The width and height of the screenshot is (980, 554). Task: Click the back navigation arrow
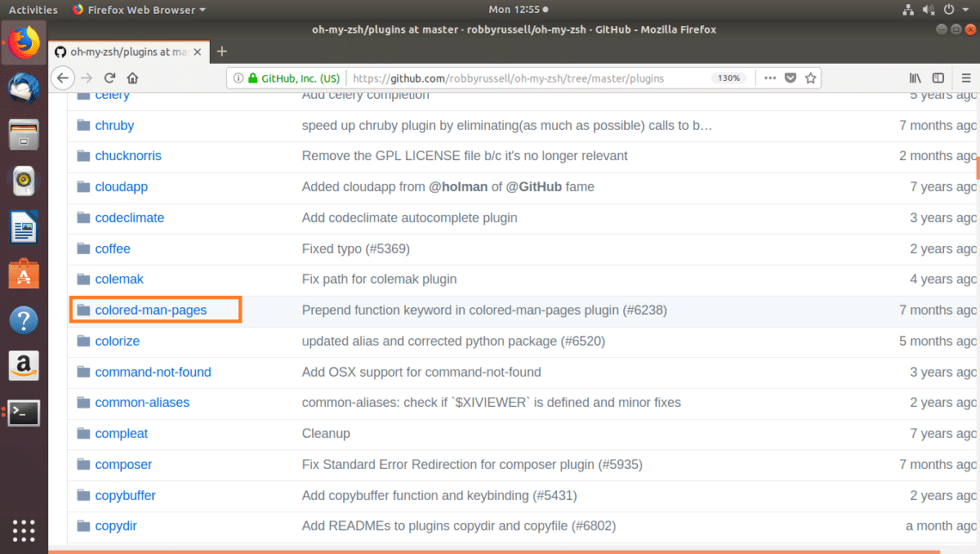(x=62, y=78)
